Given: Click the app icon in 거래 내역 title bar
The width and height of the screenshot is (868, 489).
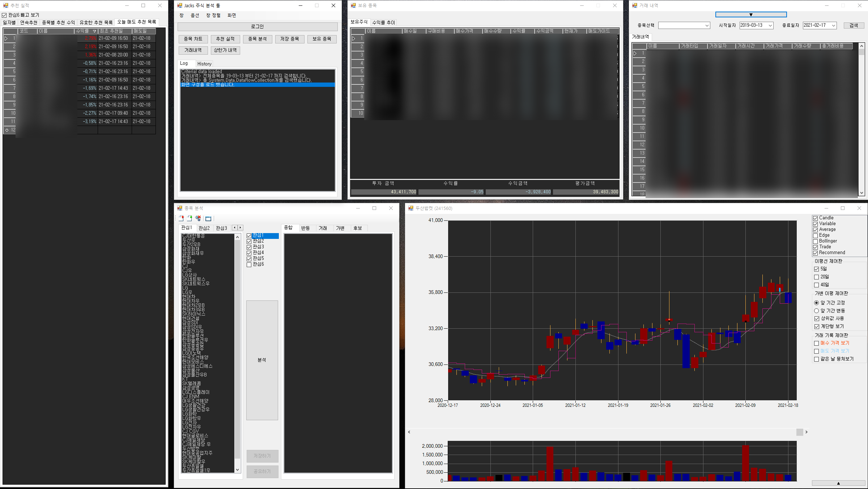Looking at the screenshot, I should [x=635, y=5].
